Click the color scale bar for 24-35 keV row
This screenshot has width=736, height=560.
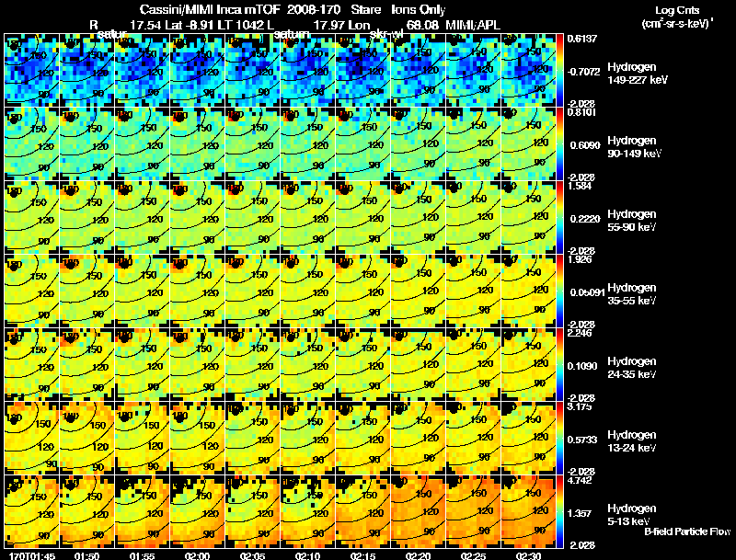(559, 365)
